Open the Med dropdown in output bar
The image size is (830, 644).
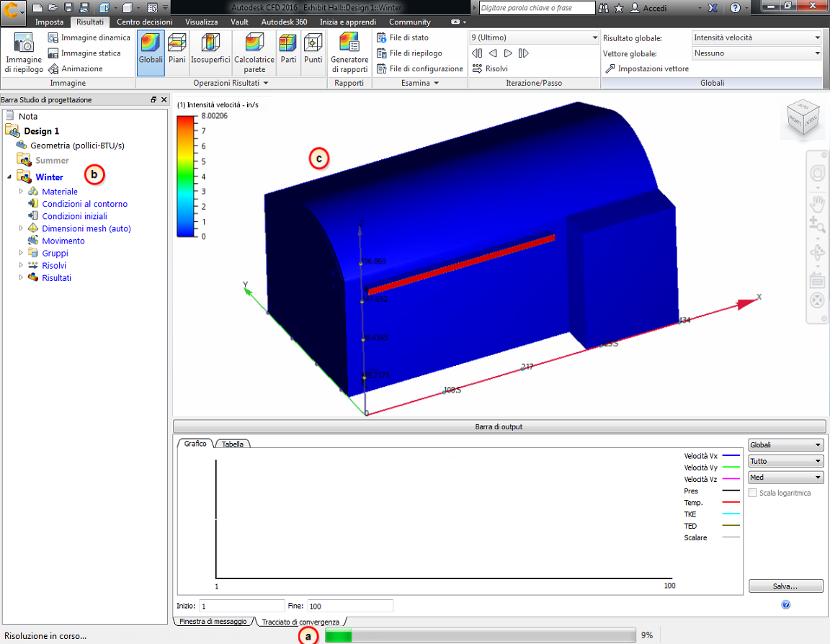(785, 478)
